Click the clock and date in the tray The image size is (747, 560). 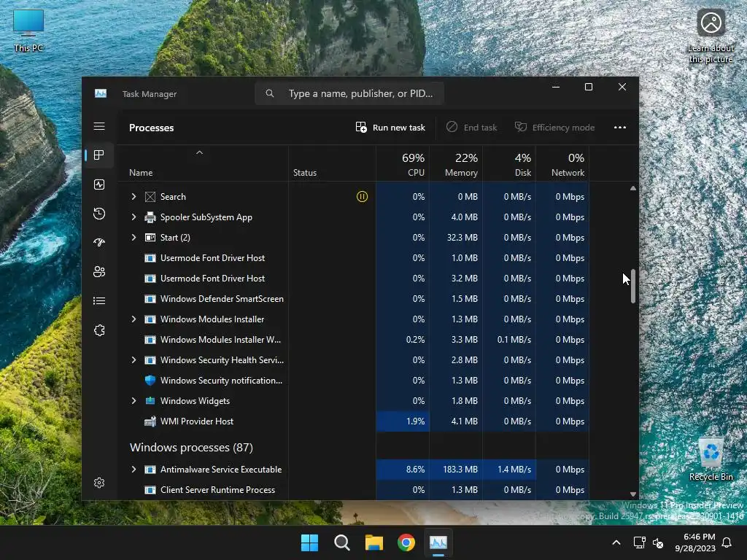point(695,542)
